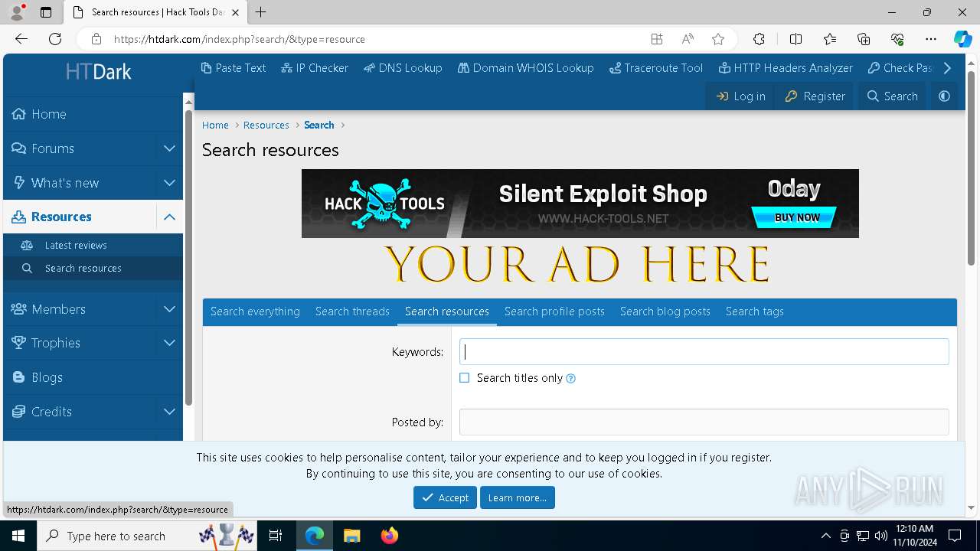Switch to the Search blog posts tab

coord(665,311)
